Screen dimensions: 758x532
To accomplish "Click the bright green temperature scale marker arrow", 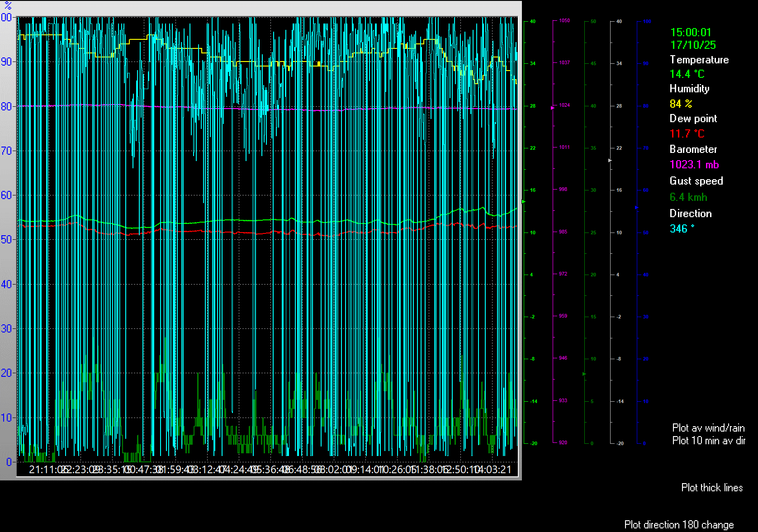I will click(x=524, y=202).
